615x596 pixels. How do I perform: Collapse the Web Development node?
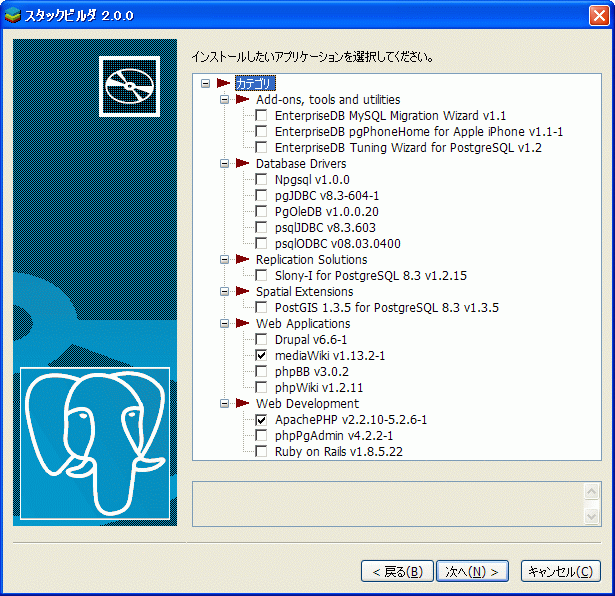point(224,403)
